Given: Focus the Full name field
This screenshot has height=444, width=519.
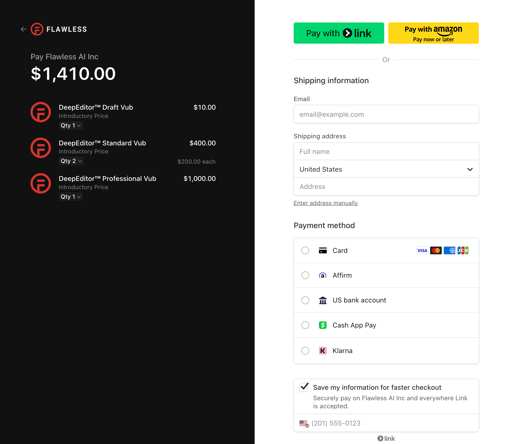Looking at the screenshot, I should click(x=386, y=152).
